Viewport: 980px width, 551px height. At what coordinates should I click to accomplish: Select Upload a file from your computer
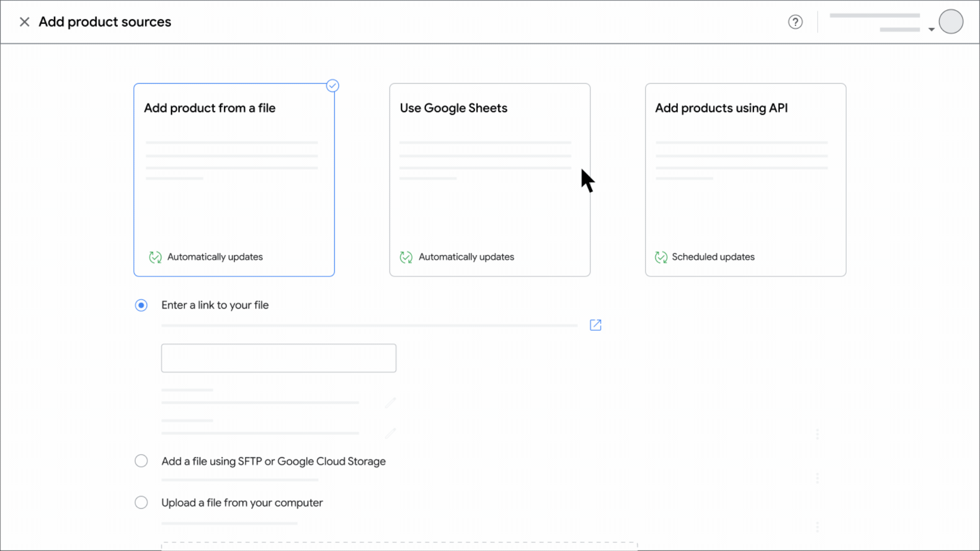coord(141,503)
